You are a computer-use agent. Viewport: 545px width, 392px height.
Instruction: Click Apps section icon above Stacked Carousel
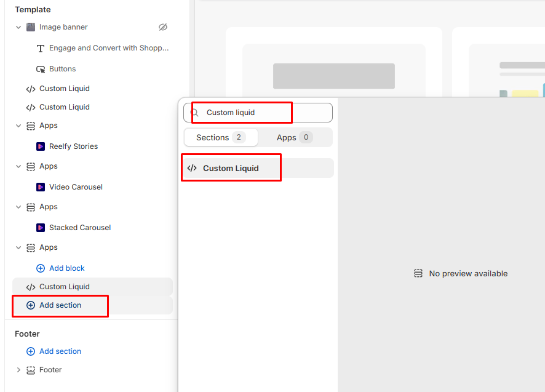click(x=31, y=207)
